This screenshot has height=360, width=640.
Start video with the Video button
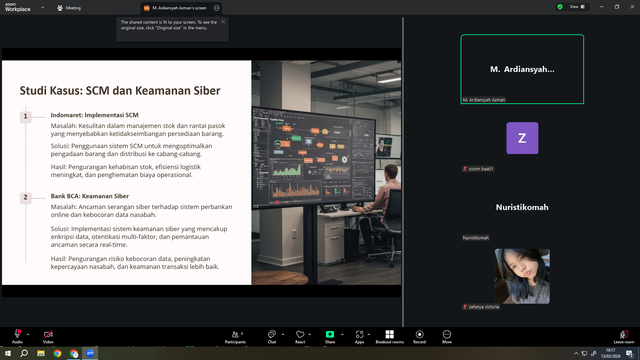(48, 336)
